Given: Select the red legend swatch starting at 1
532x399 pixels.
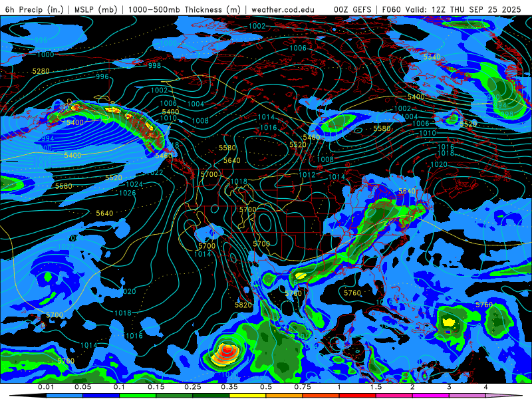Looking at the screenshot, I should pyautogui.click(x=358, y=396).
